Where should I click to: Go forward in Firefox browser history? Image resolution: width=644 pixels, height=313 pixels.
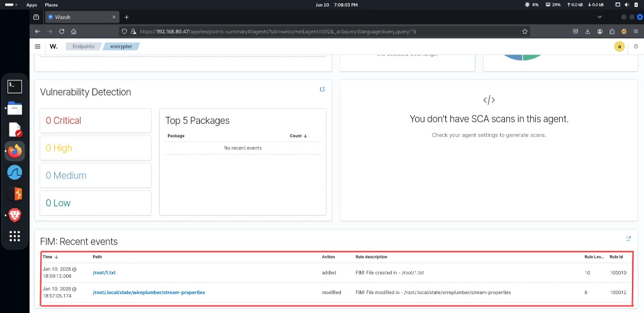[49, 31]
